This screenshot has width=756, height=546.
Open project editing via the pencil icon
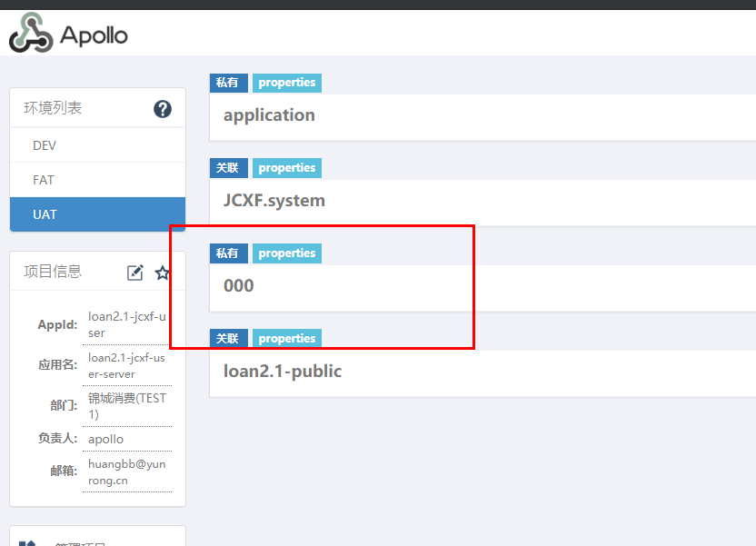tap(135, 272)
